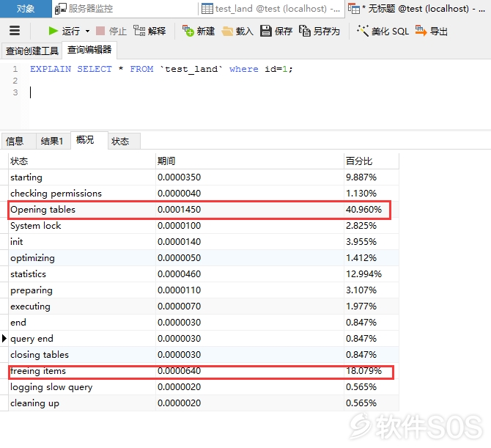491x448 pixels.
Task: Open the 服务器监控 tab
Action: click(x=125, y=9)
